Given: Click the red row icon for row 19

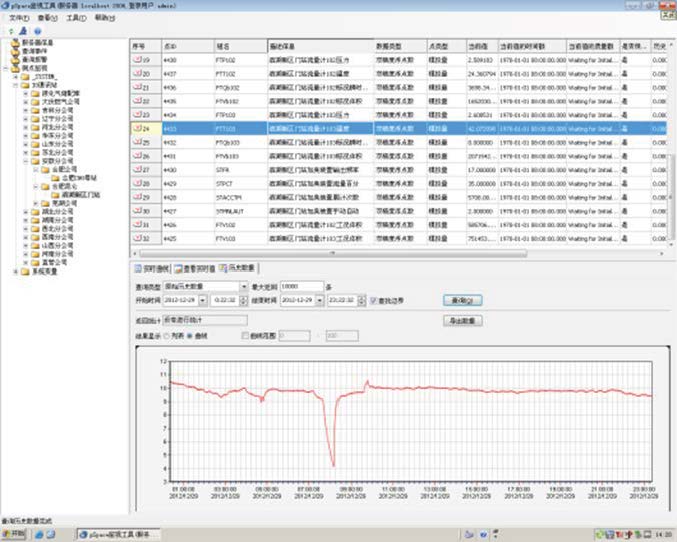Looking at the screenshot, I should coord(138,60).
